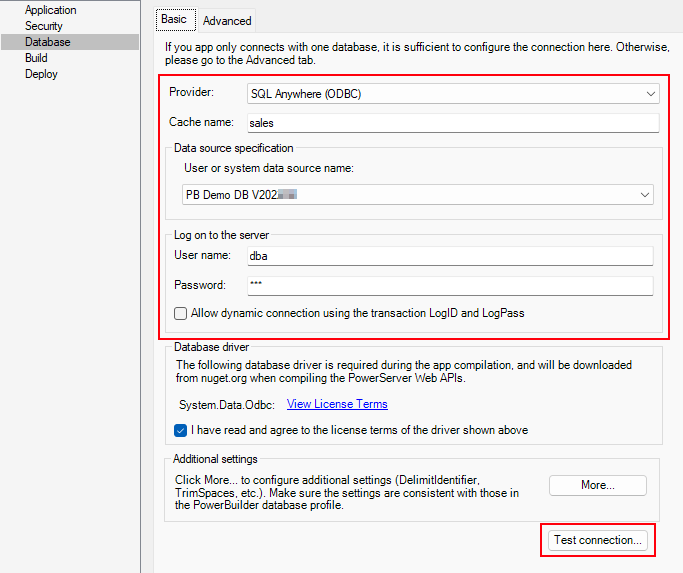683x573 pixels.
Task: Click the Provider dropdown chevron arrow
Action: (x=650, y=94)
